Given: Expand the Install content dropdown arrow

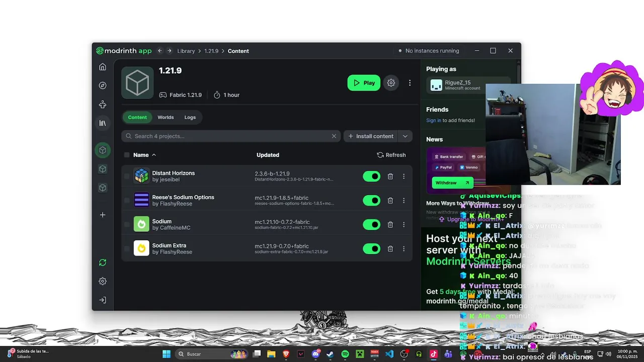Looking at the screenshot, I should (405, 136).
